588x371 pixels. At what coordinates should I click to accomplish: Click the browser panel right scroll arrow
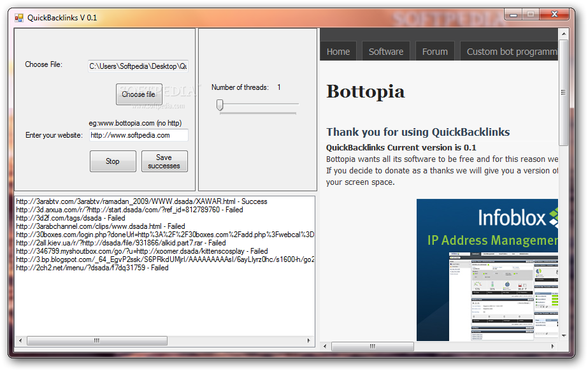(552, 346)
